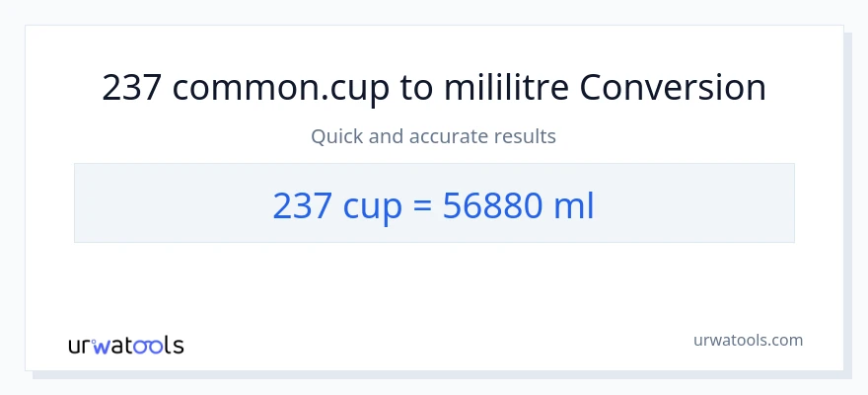Viewport: 868px width, 395px height.
Task: Click the number "237" in the heading
Action: [x=131, y=88]
